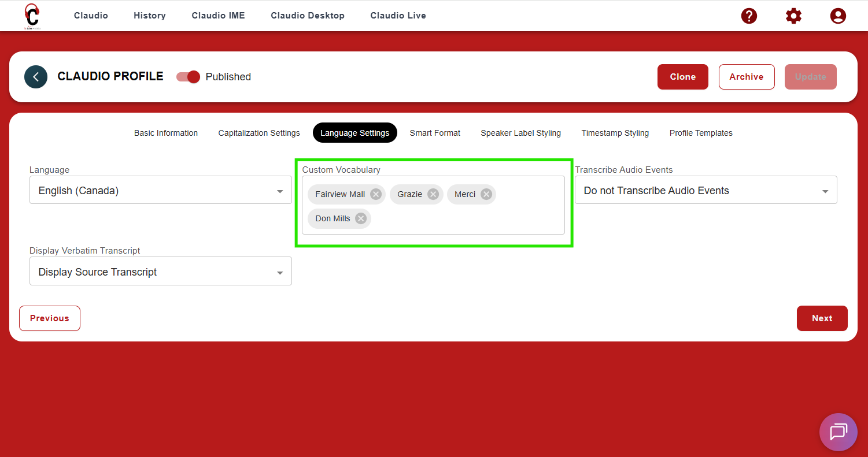
Task: Click the back arrow button
Action: tap(36, 77)
